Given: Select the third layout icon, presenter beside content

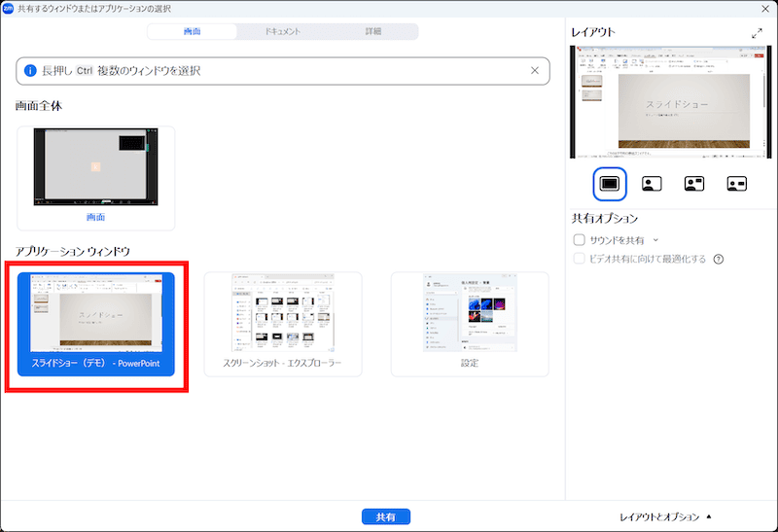Looking at the screenshot, I should point(693,182).
